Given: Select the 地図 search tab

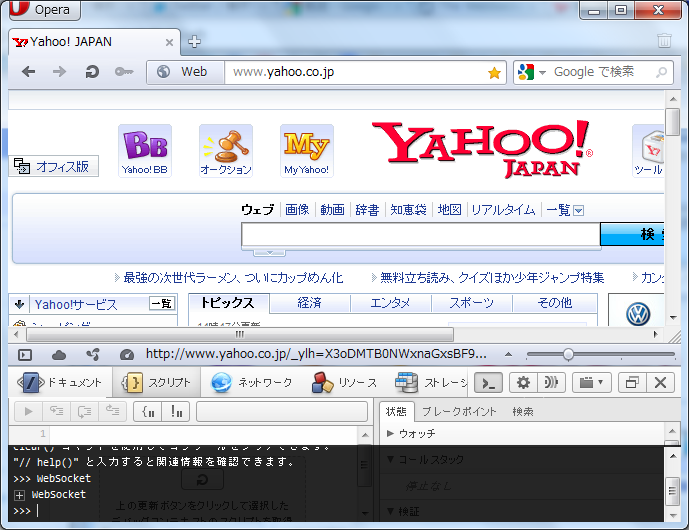Looking at the screenshot, I should tap(450, 210).
